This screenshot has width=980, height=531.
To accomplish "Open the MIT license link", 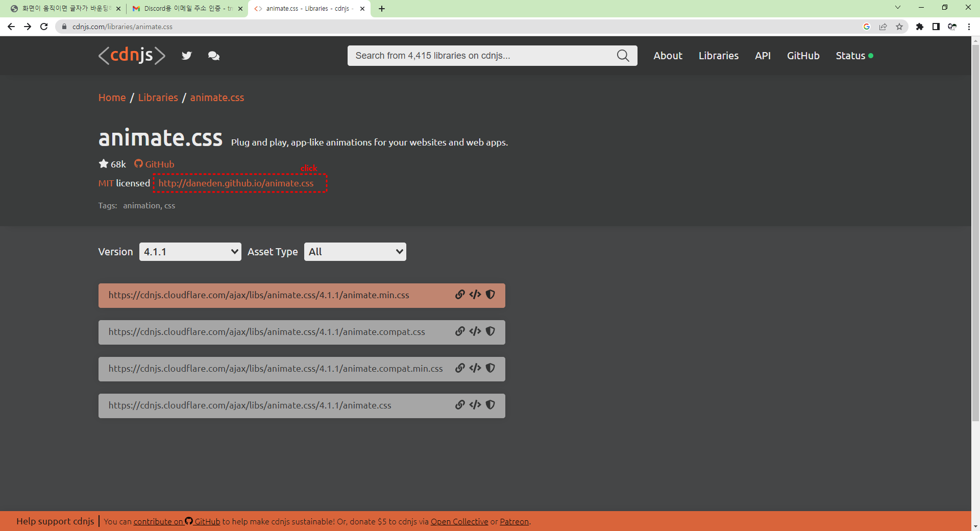I will point(106,183).
